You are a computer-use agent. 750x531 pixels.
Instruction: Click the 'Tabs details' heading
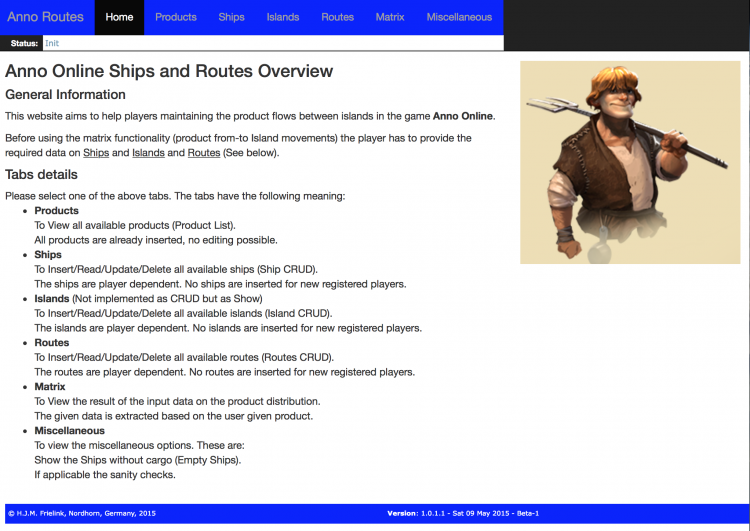coord(41,174)
